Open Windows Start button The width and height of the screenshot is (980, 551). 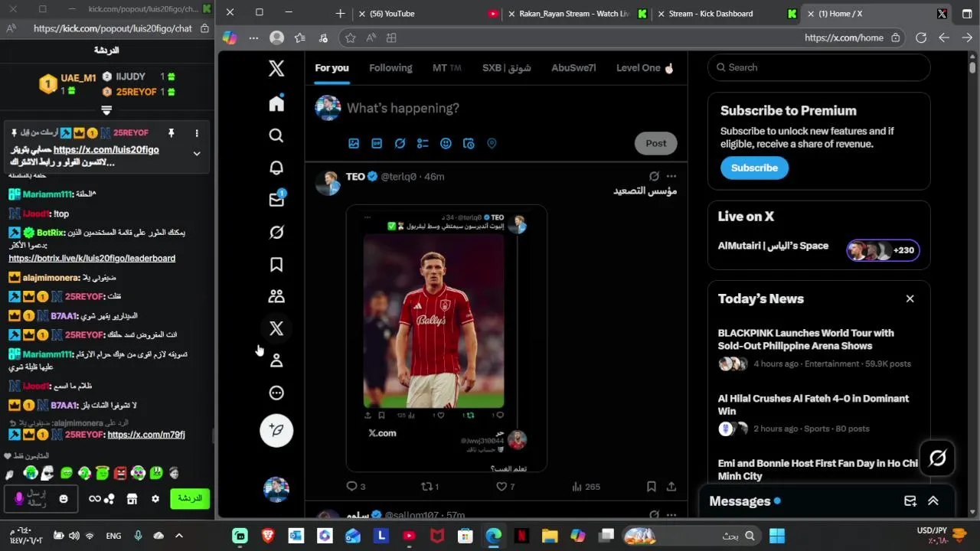click(x=777, y=536)
